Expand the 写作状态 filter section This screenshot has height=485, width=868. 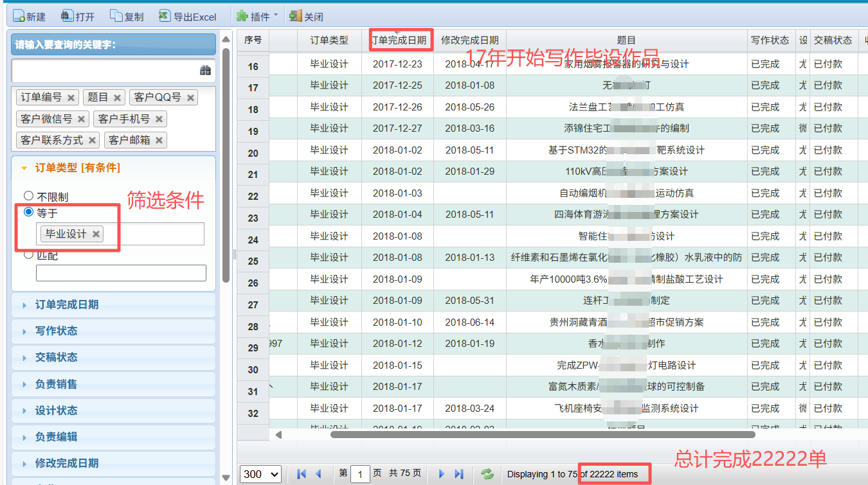click(x=56, y=331)
